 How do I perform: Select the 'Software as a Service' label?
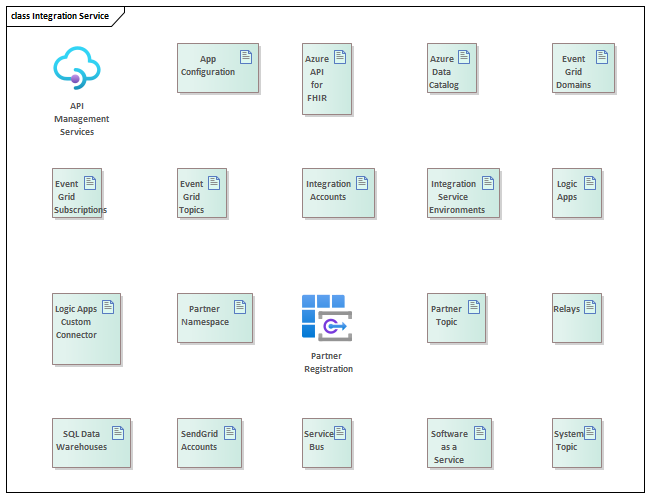(x=449, y=447)
